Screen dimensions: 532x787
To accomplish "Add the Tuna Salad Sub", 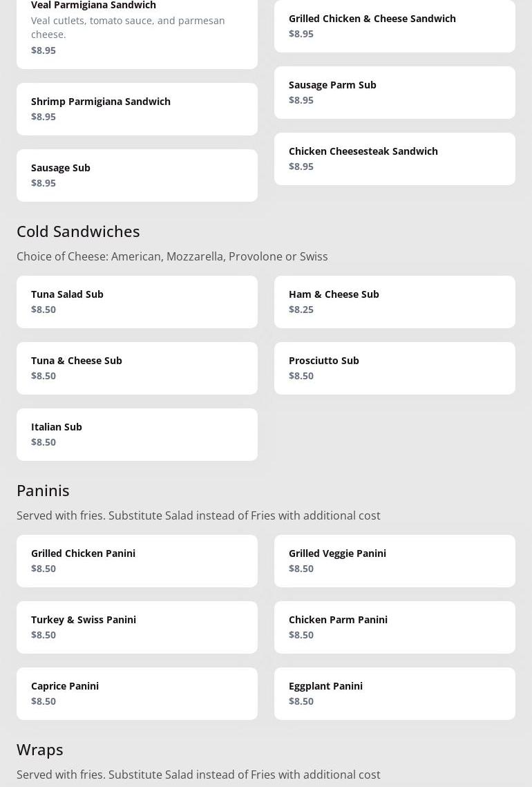I will pyautogui.click(x=137, y=301).
